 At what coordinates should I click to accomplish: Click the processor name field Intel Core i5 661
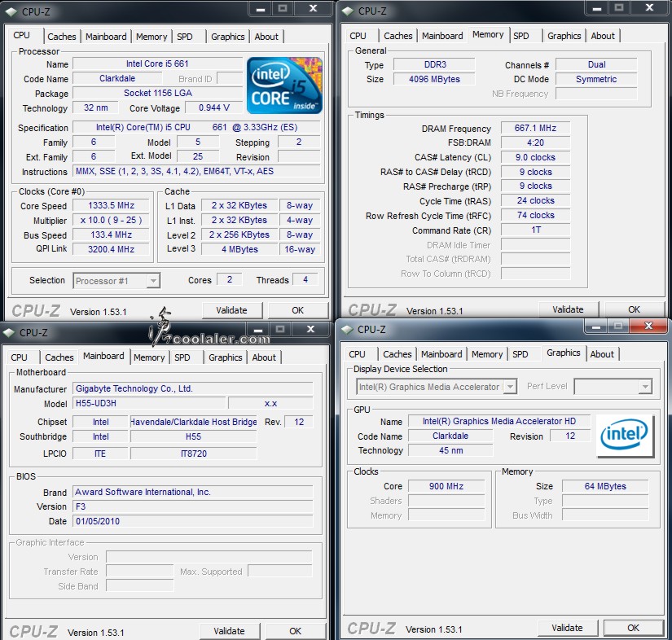click(157, 64)
